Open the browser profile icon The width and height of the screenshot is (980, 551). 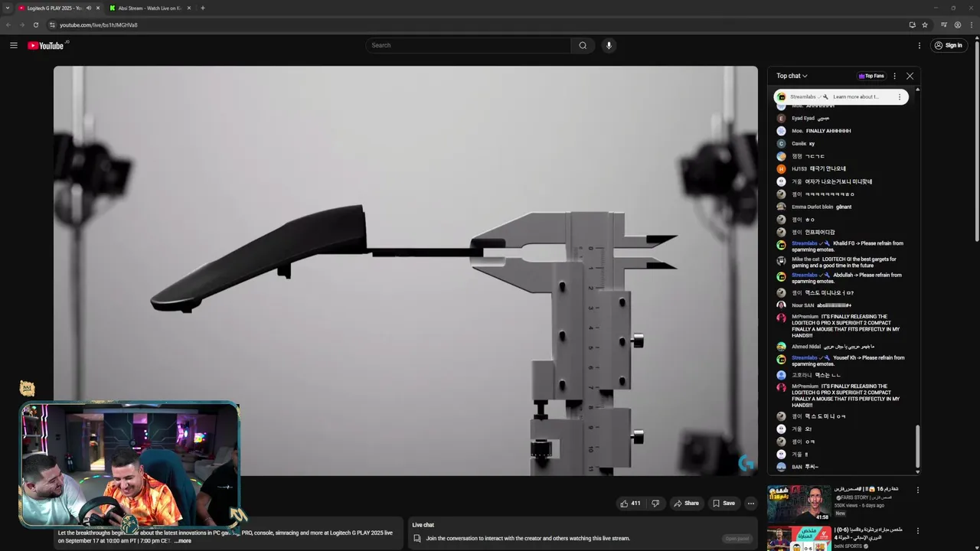coord(958,24)
